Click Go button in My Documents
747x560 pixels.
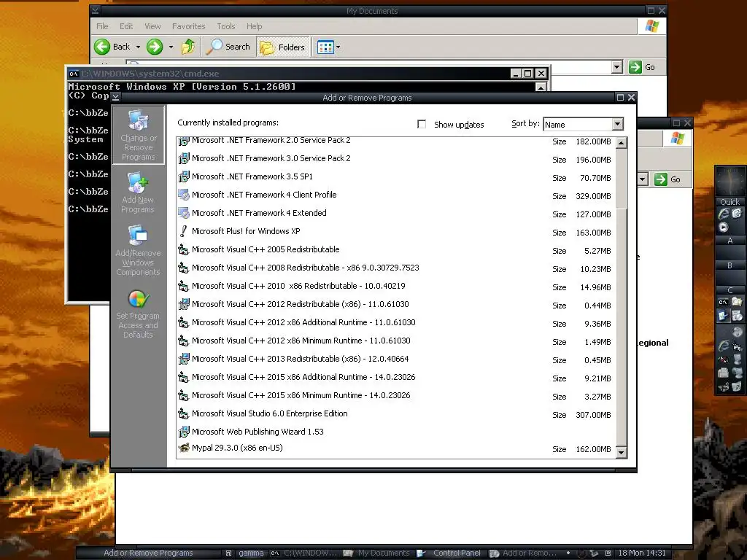(642, 67)
